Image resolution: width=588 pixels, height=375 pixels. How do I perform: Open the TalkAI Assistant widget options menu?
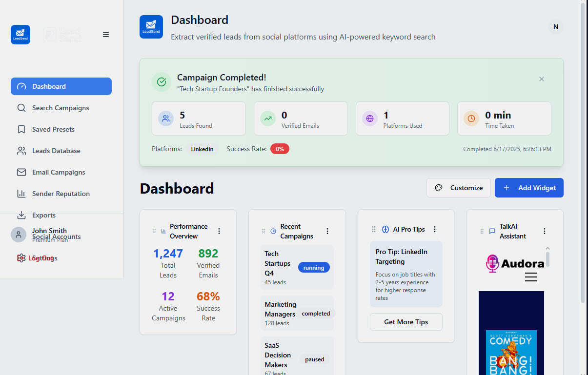tap(545, 231)
